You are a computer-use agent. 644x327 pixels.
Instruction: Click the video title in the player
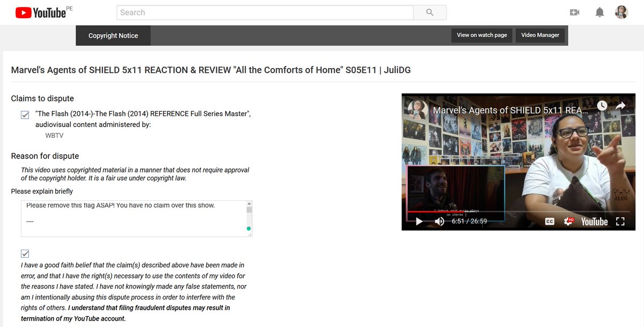pos(510,110)
